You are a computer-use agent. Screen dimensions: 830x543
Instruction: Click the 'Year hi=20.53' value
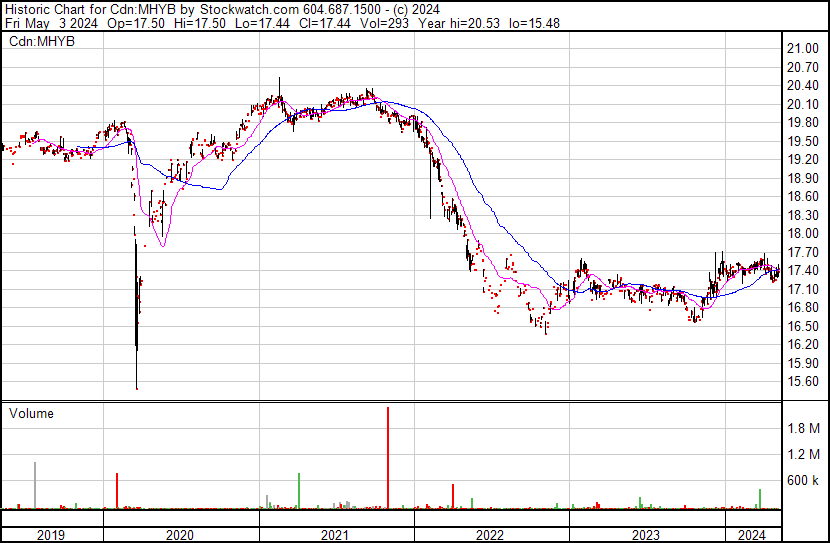click(458, 23)
